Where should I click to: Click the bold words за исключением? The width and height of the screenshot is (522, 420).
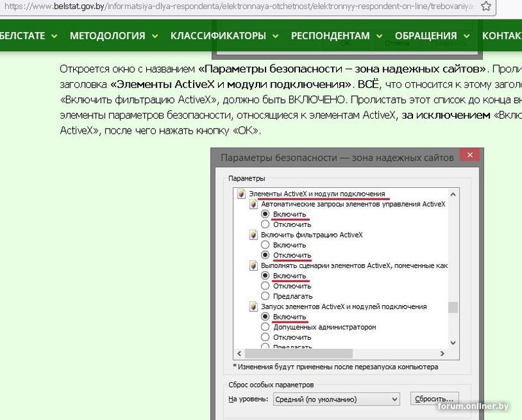pos(446,115)
